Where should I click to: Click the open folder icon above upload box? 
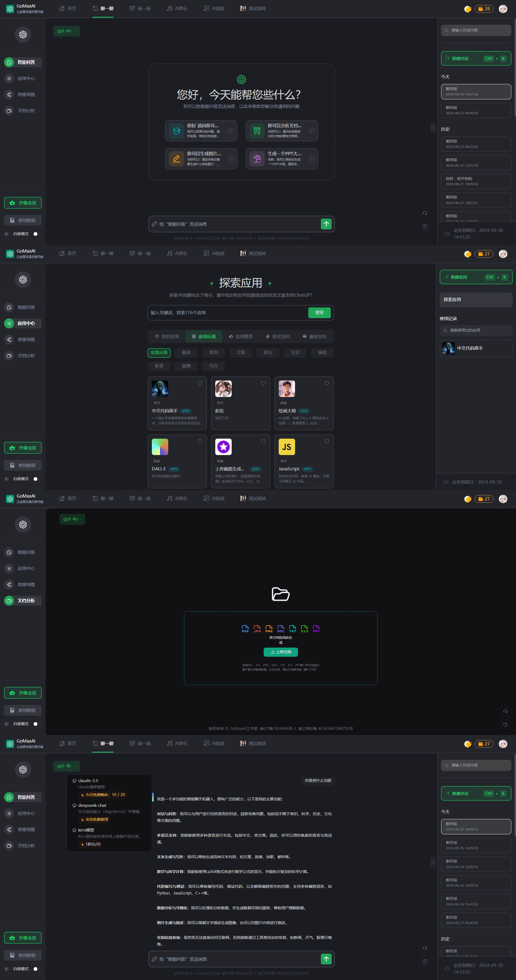[x=281, y=594]
